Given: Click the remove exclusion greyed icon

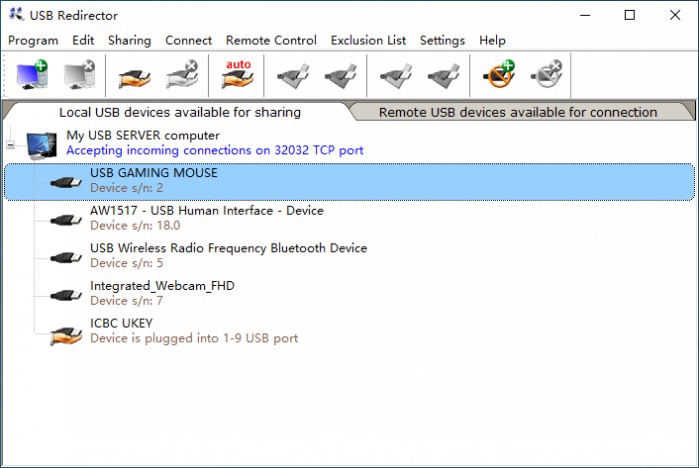Looking at the screenshot, I should pyautogui.click(x=547, y=74).
